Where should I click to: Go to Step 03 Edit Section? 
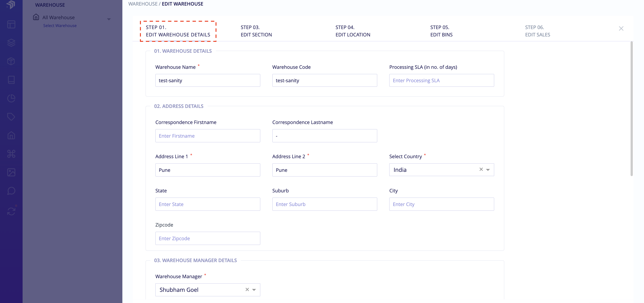click(256, 31)
